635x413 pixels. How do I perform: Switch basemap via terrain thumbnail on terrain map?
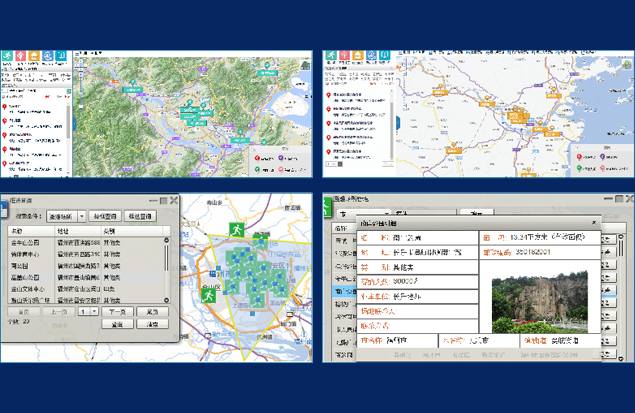[x=305, y=65]
